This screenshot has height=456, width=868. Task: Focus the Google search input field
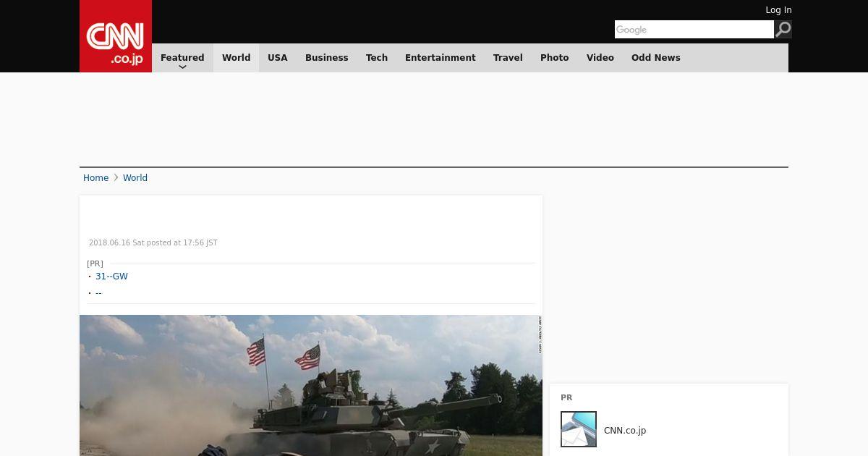[694, 29]
